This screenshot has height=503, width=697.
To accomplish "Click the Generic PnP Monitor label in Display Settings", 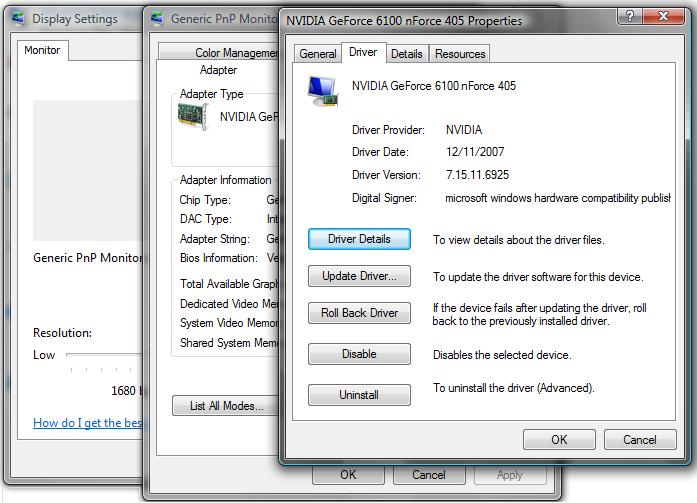I will tap(88, 258).
